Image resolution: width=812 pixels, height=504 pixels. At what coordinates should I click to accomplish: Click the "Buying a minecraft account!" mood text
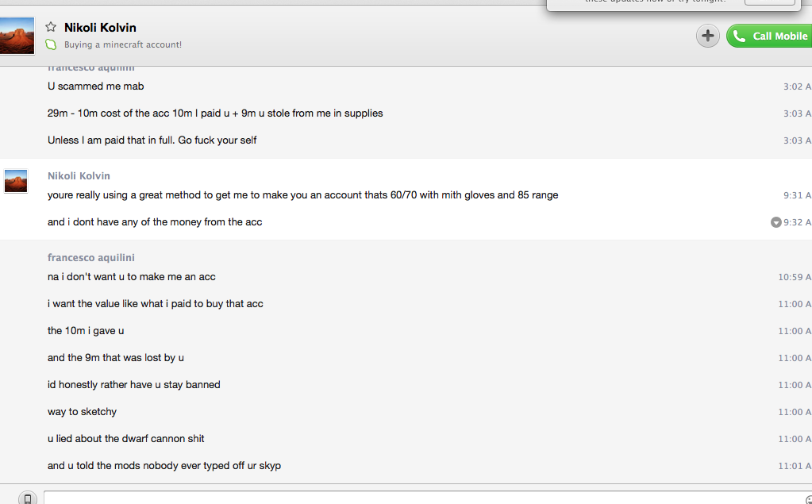[123, 44]
